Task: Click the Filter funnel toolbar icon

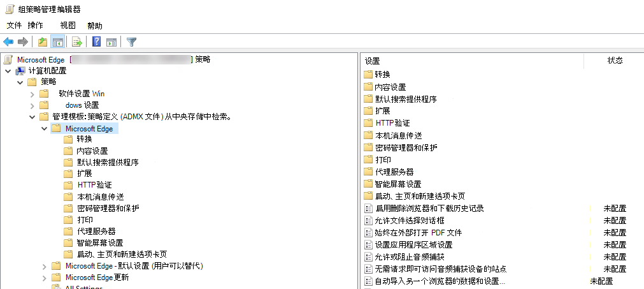Action: click(x=131, y=41)
